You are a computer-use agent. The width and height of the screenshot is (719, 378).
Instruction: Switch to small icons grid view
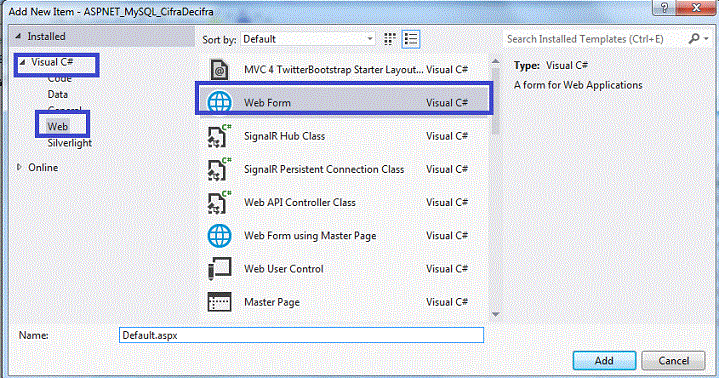390,39
